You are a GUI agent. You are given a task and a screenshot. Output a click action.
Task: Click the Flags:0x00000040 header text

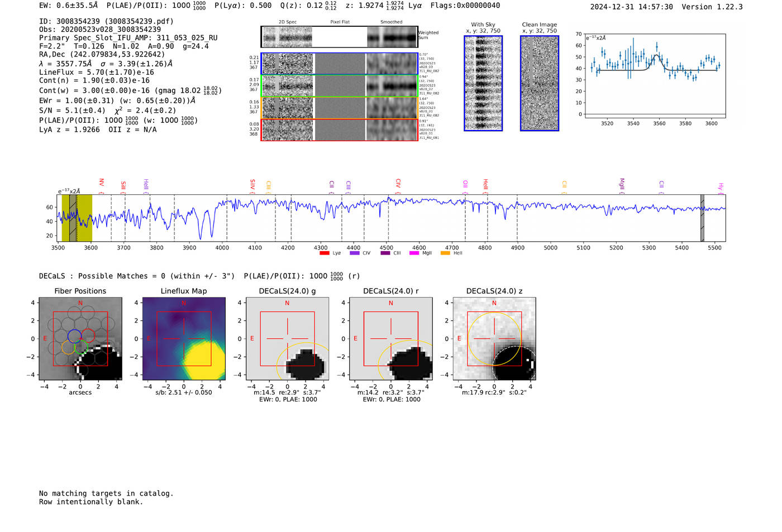coord(465,6)
